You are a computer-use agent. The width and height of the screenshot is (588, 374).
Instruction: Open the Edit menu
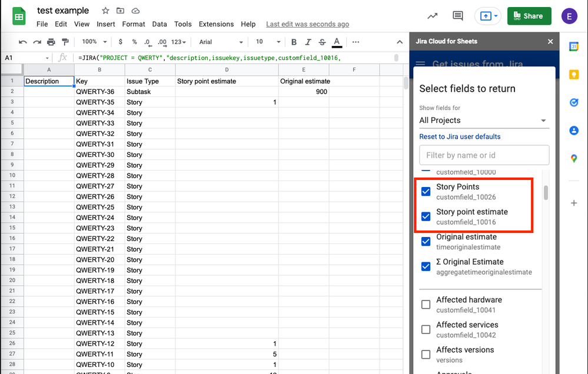(x=61, y=24)
